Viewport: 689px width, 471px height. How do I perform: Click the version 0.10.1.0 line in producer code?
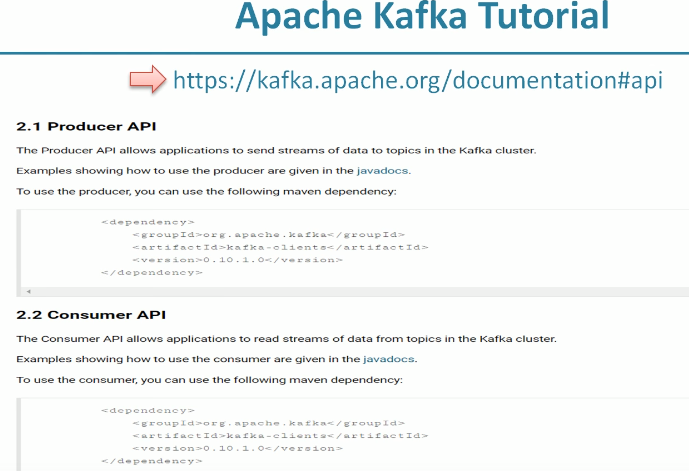point(237,260)
